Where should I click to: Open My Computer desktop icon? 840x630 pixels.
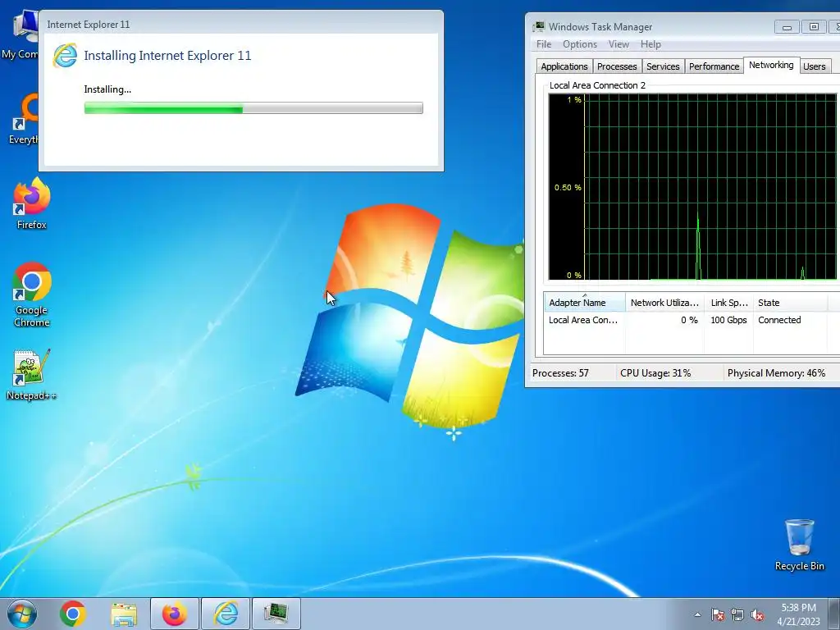coord(21,34)
